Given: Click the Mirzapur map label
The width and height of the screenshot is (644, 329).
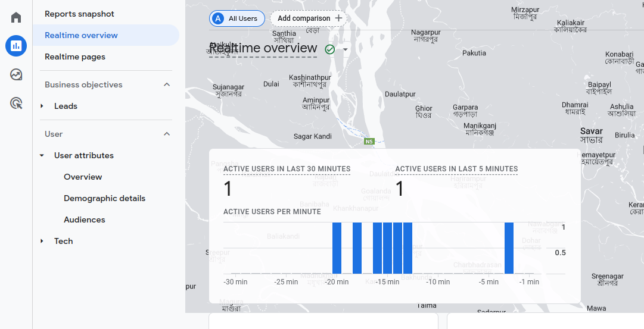Looking at the screenshot, I should [525, 13].
